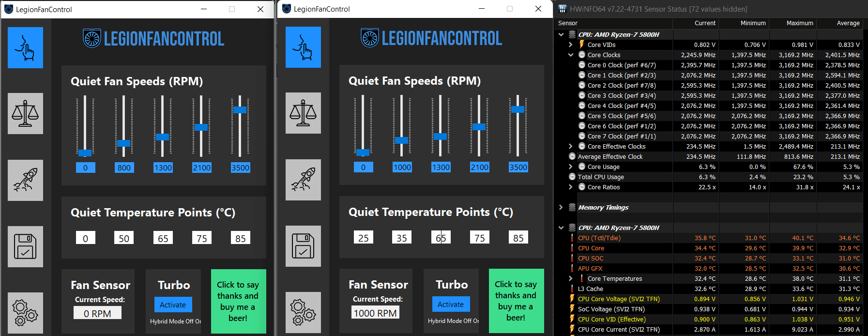
Task: Click chip icon of first CPU AMD Ryzen header
Action: pos(572,34)
